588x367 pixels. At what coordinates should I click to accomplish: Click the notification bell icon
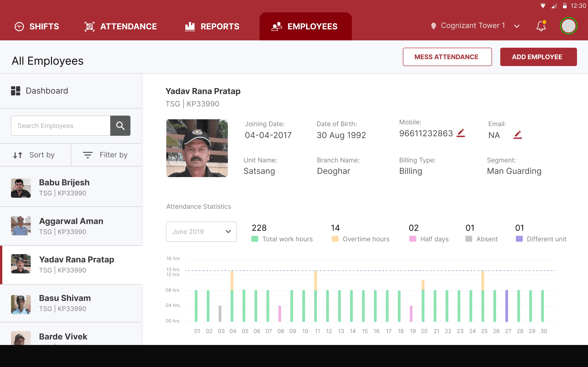(541, 26)
